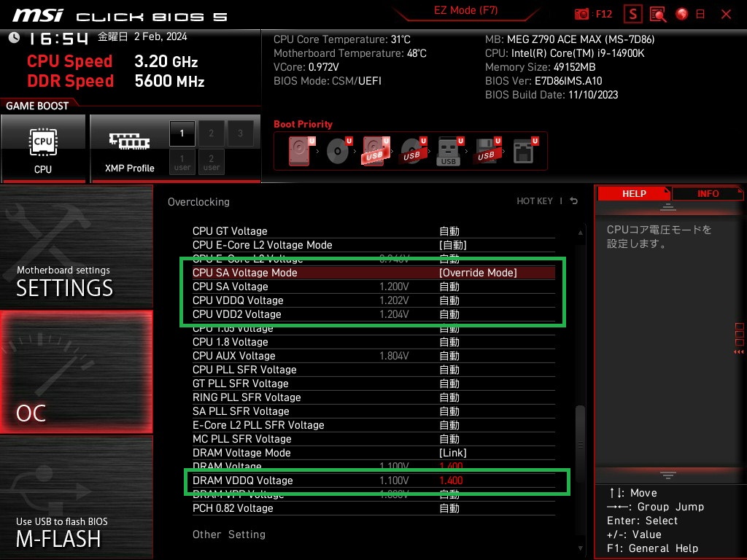Screen dimensions: 747x560
Task: Select the CPU PLL SFR Voltage row
Action: [x=373, y=370]
